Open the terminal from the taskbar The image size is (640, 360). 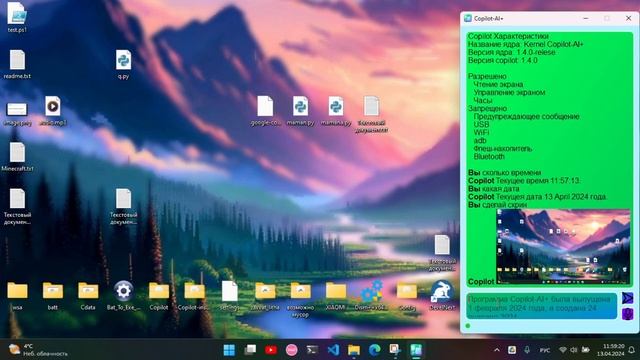click(x=312, y=350)
